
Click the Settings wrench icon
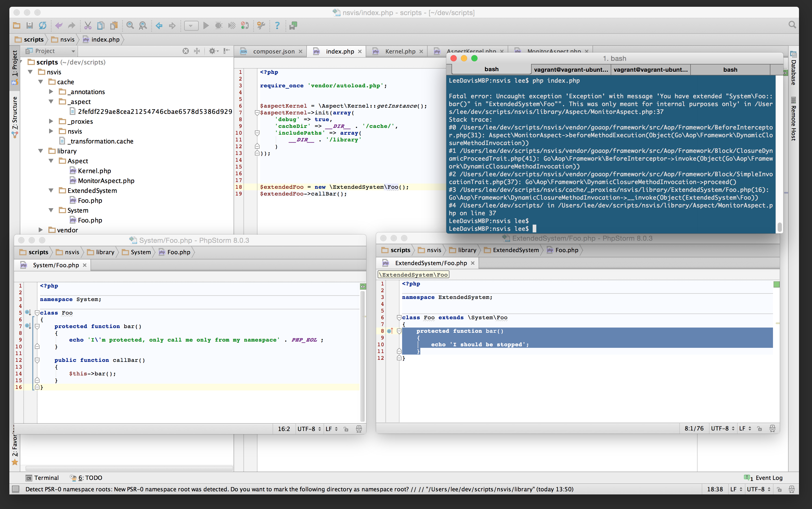(x=261, y=25)
